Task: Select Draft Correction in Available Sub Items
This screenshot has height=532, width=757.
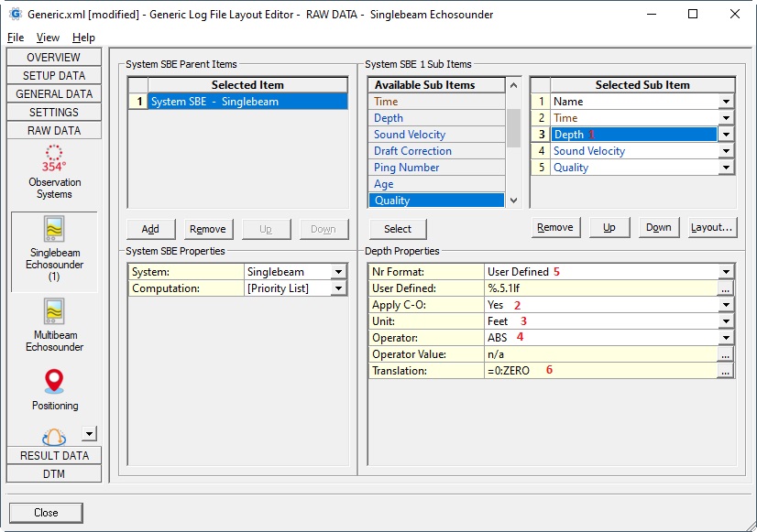Action: click(412, 151)
